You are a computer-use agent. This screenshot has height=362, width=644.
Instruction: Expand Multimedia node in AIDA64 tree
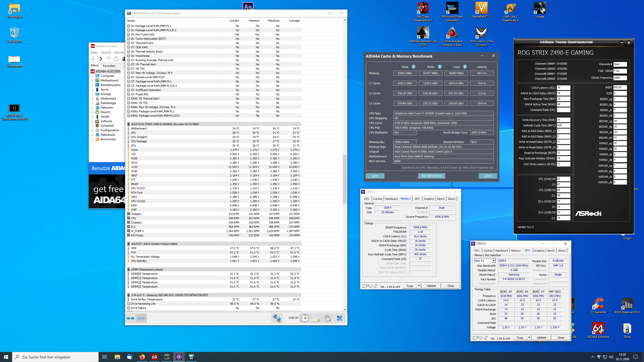pos(92,99)
